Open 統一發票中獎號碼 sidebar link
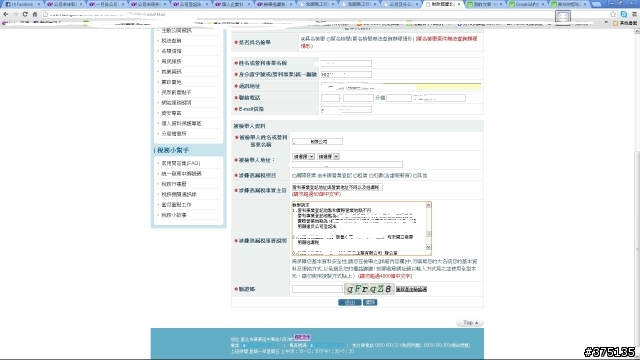Image resolution: width=640 pixels, height=360 pixels. tap(181, 173)
